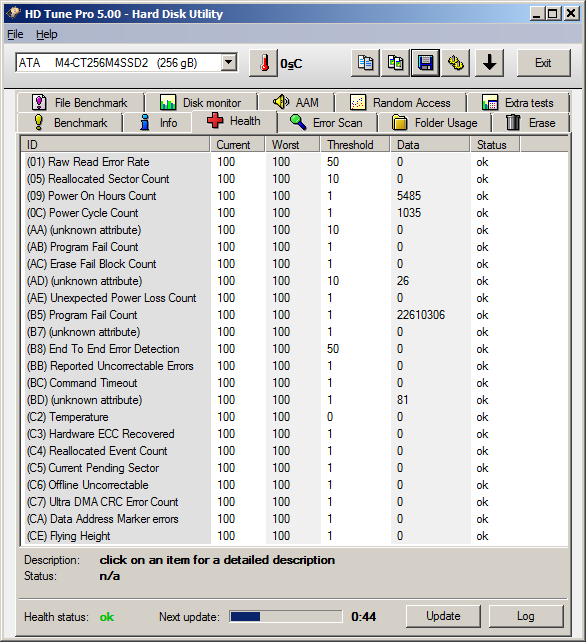Click the Update button
The image size is (586, 642).
click(443, 616)
